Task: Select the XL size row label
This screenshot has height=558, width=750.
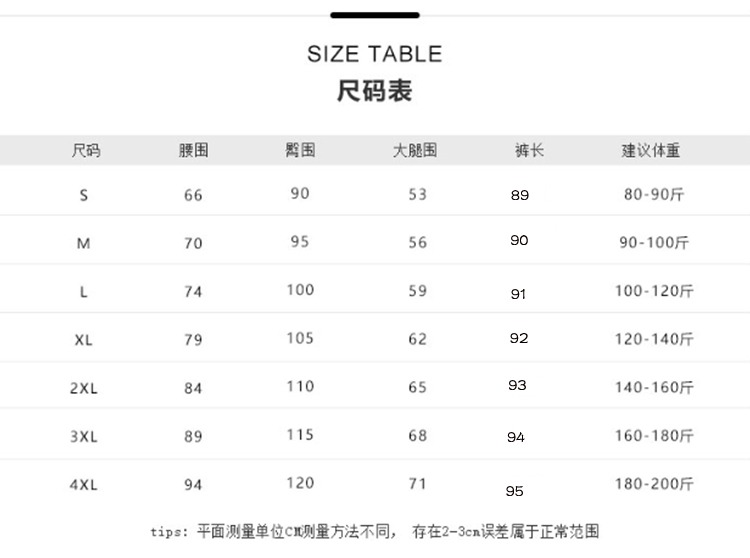Action: pos(84,340)
